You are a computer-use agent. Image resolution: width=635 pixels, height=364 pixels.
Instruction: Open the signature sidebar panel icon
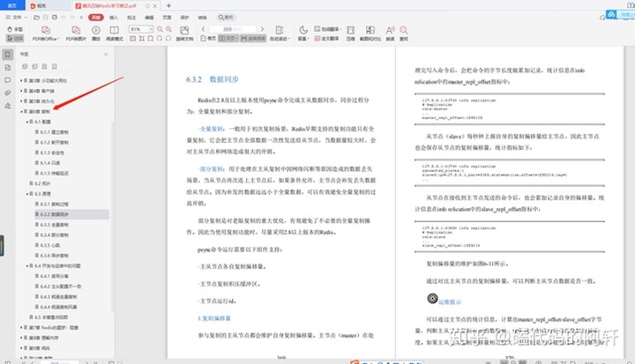point(8,106)
